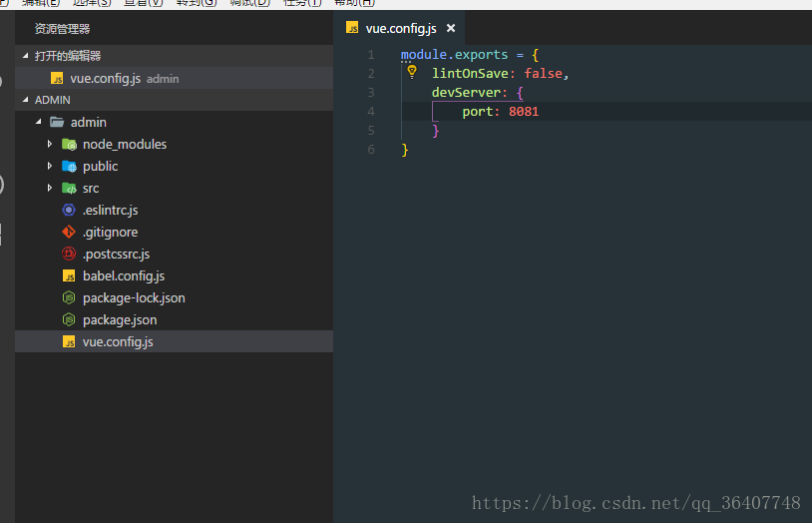Click JS icon of open editor vue.config.js
Image resolution: width=812 pixels, height=523 pixels.
pos(57,78)
